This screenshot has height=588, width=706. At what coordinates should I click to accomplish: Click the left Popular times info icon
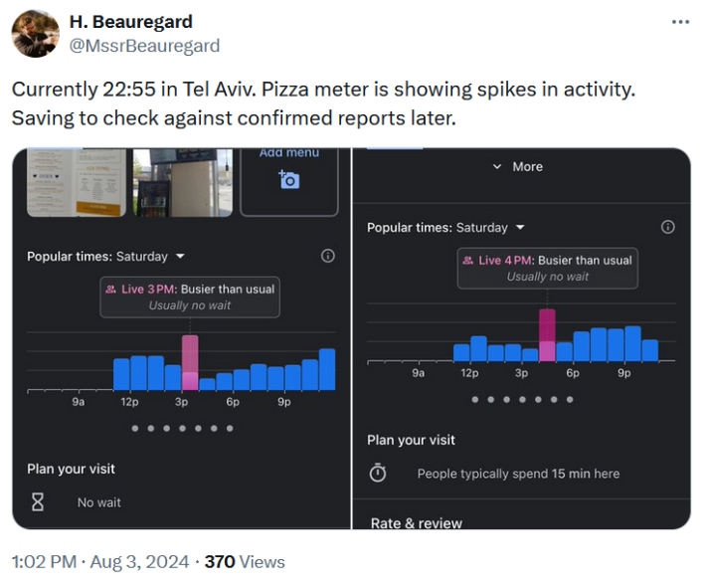click(328, 257)
